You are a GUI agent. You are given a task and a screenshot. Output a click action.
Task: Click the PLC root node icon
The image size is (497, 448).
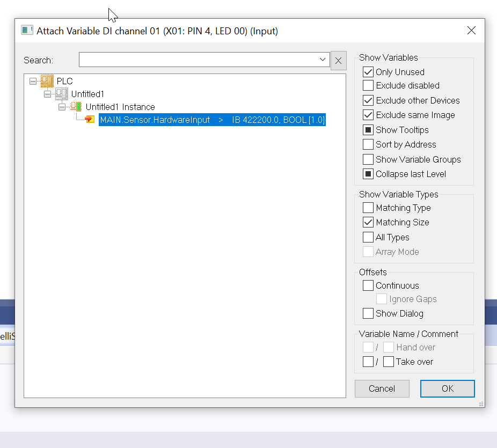click(47, 81)
